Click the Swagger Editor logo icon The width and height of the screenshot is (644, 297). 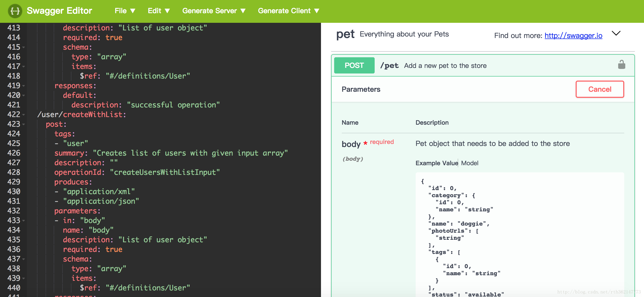coord(15,11)
